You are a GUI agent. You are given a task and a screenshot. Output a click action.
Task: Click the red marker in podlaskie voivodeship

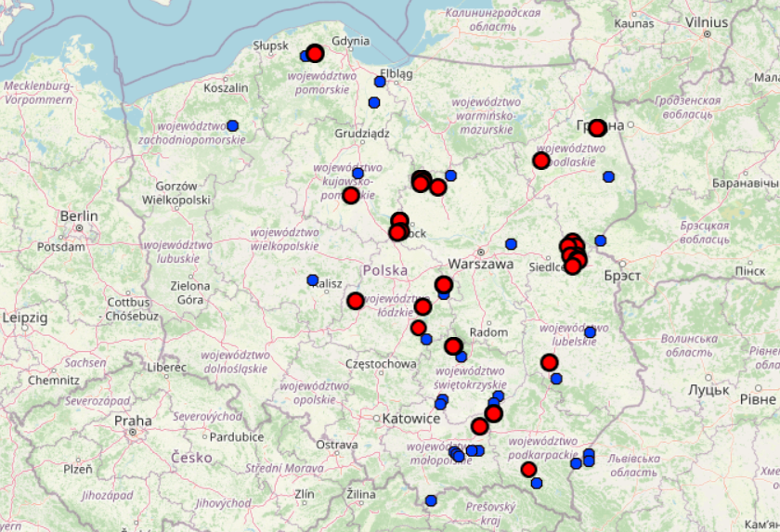pyautogui.click(x=541, y=161)
